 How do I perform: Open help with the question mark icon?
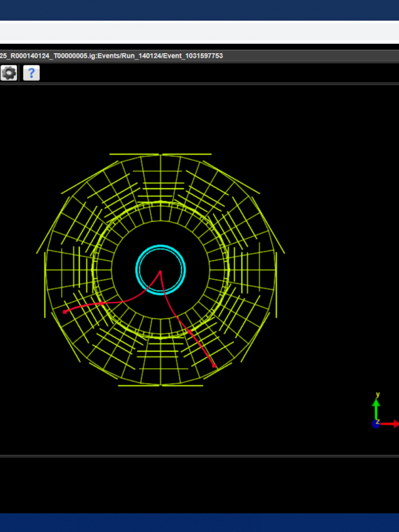click(31, 73)
